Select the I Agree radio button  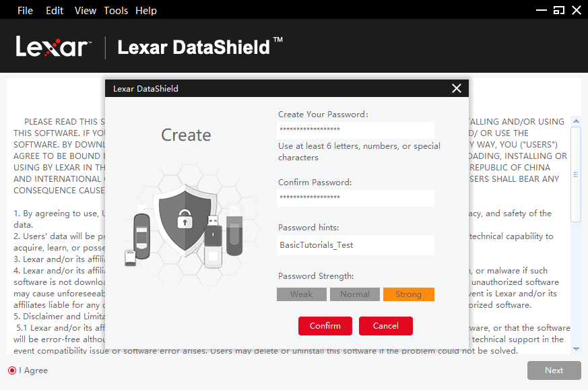coord(12,370)
